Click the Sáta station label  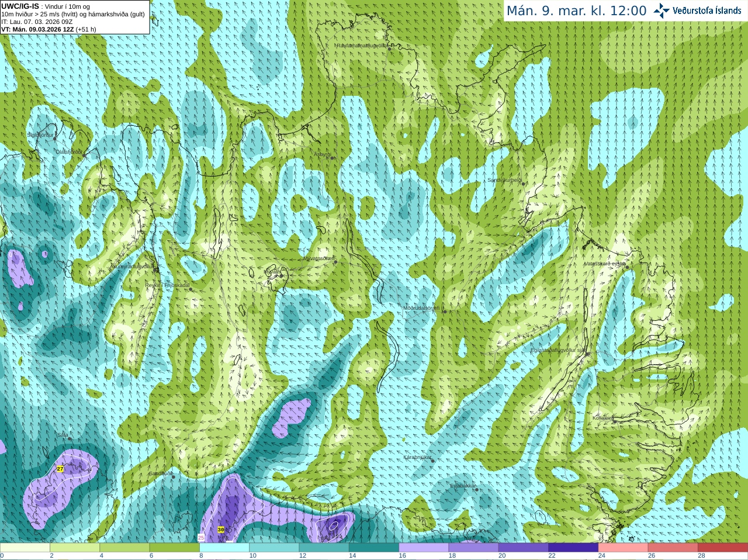click(x=63, y=434)
